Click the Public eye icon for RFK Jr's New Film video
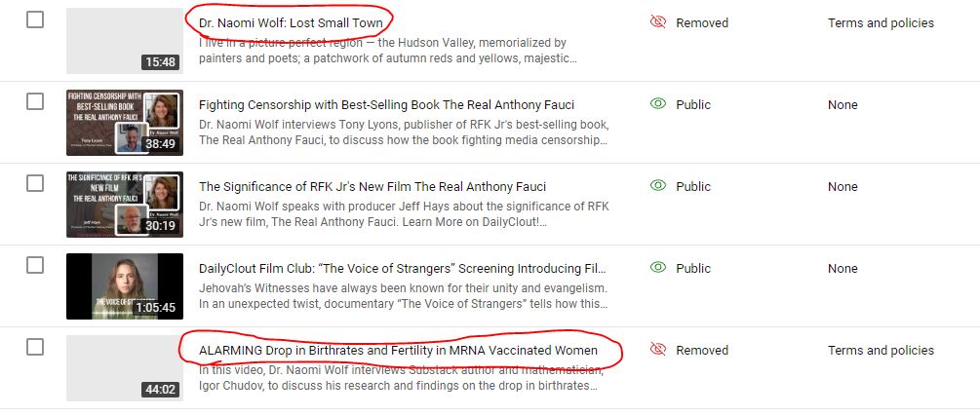The image size is (980, 416). pos(658,186)
